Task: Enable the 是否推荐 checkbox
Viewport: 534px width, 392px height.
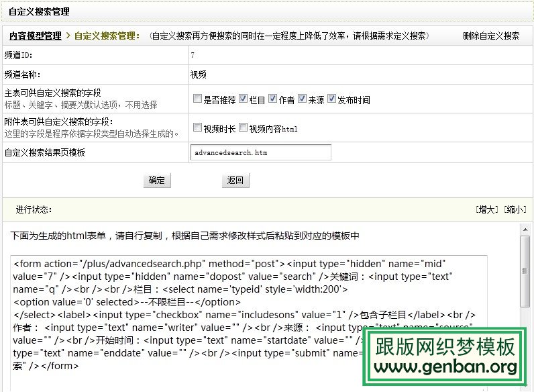Action: (197, 99)
